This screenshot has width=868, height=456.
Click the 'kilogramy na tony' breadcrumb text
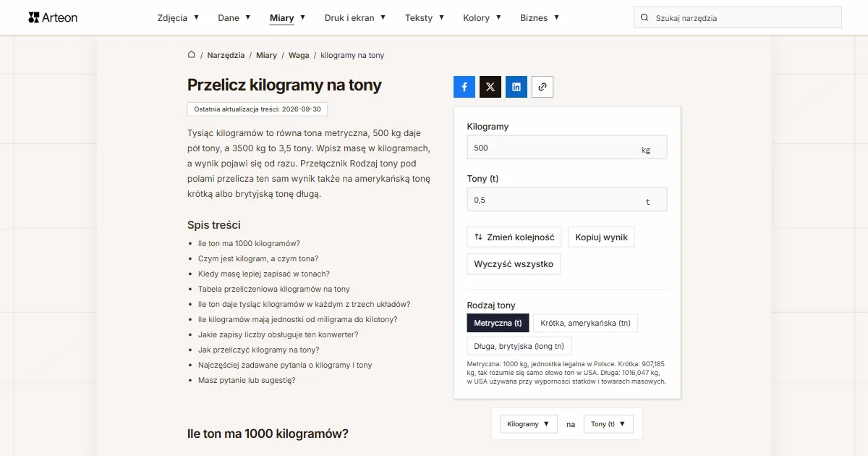tap(352, 56)
